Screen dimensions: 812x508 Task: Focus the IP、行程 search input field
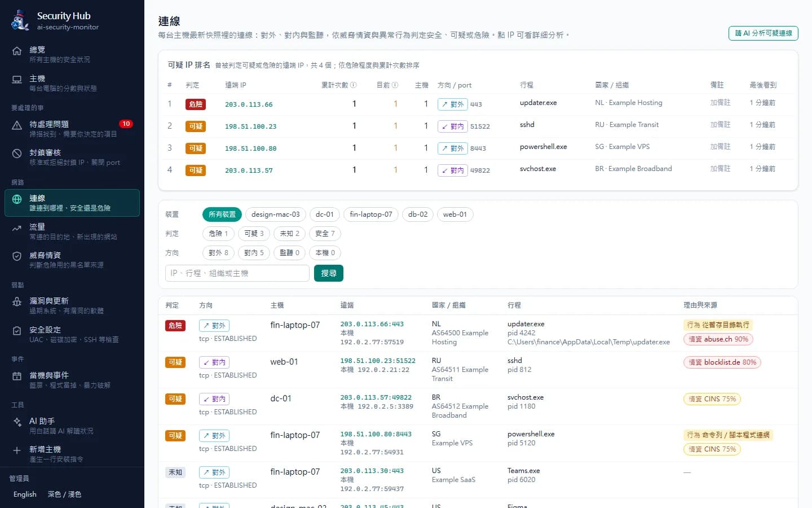[x=237, y=273]
